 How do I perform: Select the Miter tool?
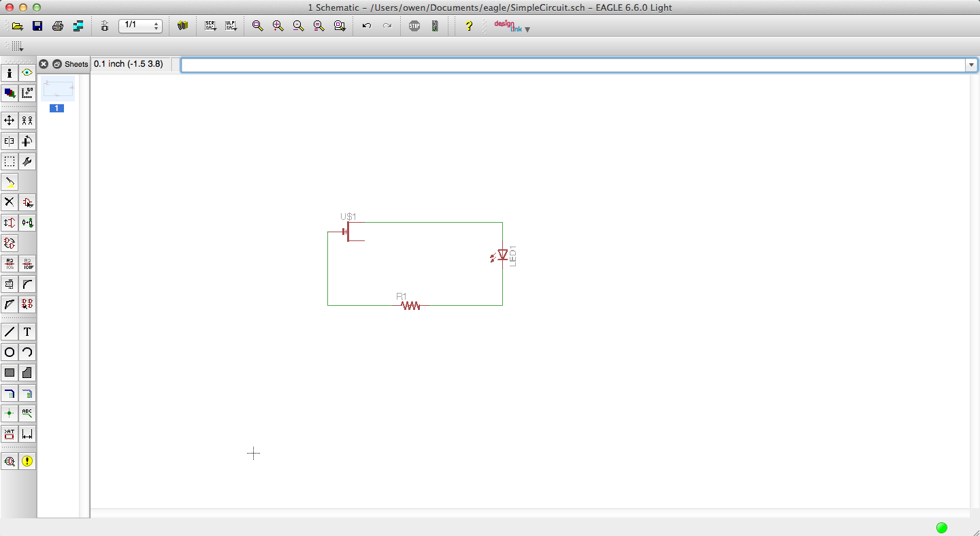tap(27, 284)
